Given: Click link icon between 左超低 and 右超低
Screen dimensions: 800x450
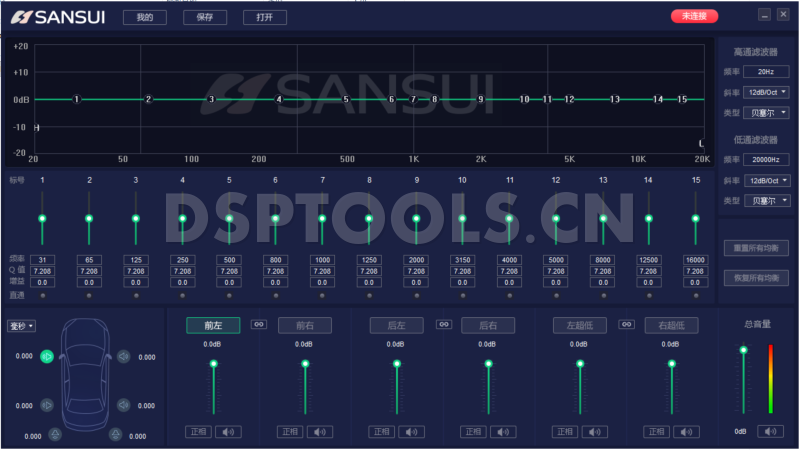Looking at the screenshot, I should (x=626, y=324).
